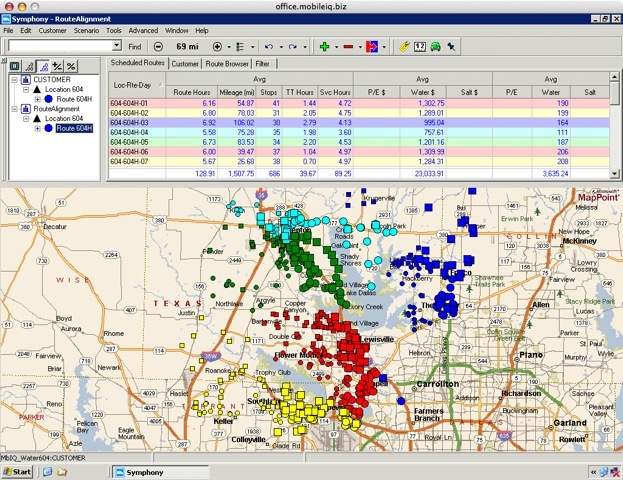623x480 pixels.
Task: Click the plus/minus icon above tree panel
Action: coord(55,65)
